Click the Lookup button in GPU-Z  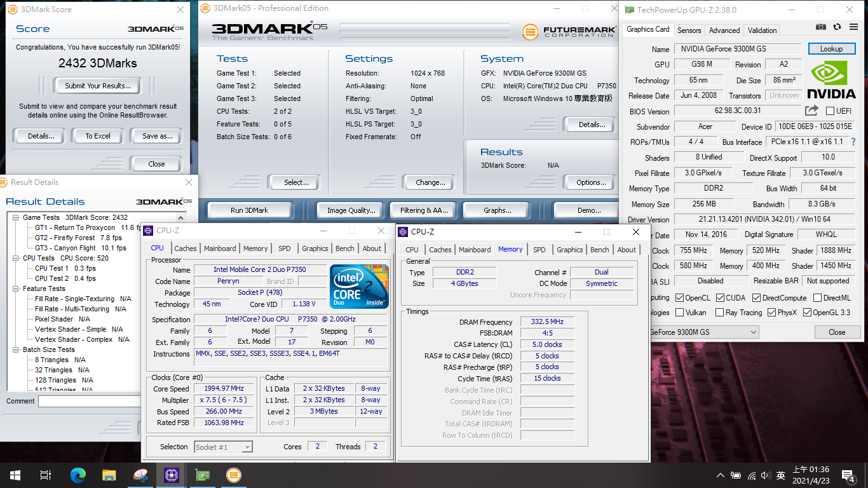point(831,49)
